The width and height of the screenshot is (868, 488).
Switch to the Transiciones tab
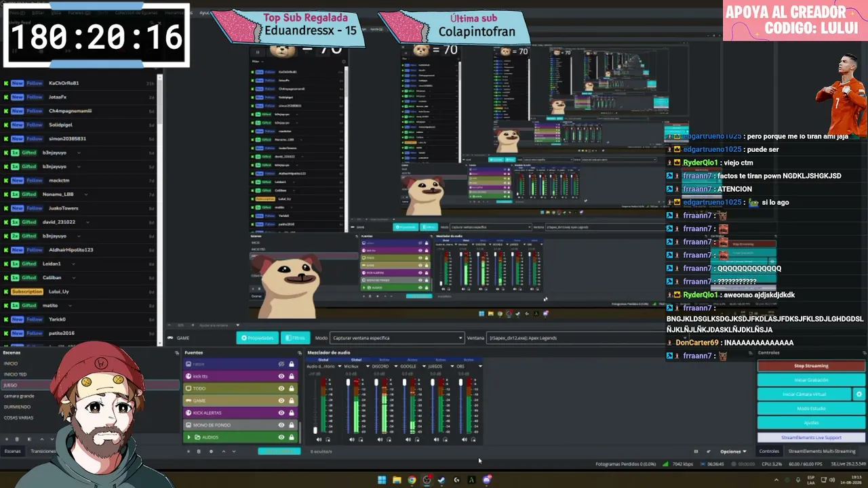tap(43, 451)
